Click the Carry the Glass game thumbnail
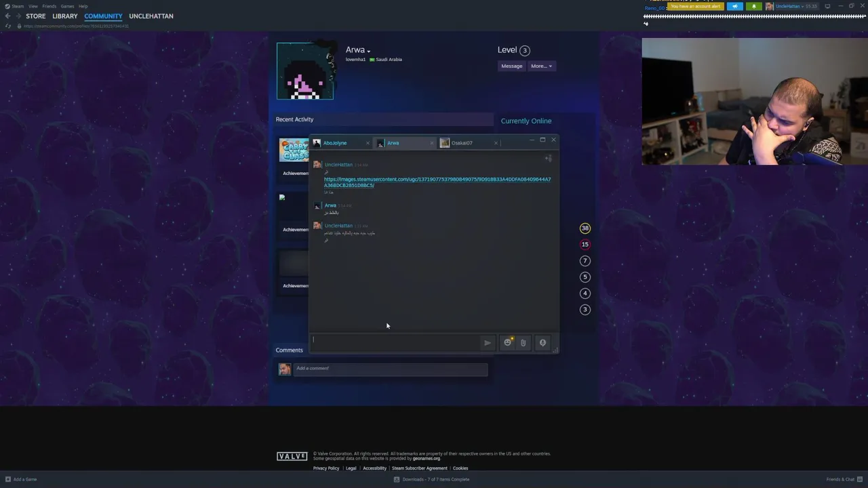The width and height of the screenshot is (868, 488). (294, 150)
